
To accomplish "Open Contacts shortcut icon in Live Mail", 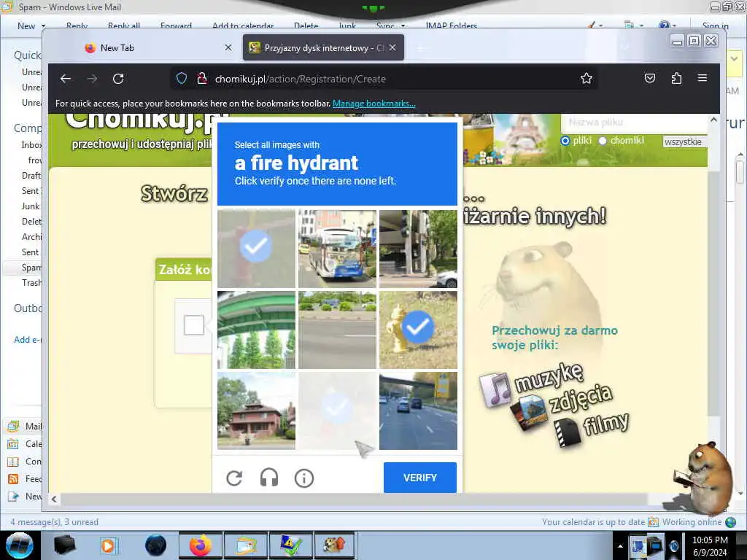I will coord(13,462).
